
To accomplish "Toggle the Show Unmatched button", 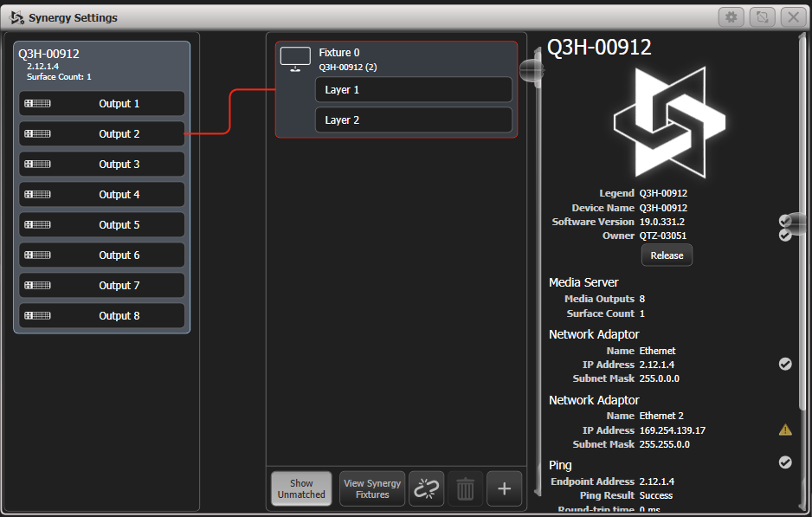I will (x=300, y=488).
